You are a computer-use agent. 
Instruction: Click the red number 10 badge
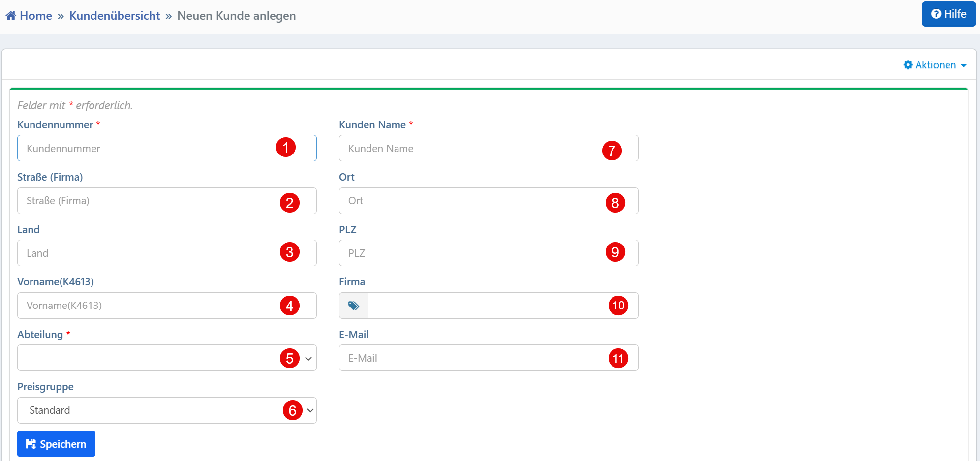pos(618,306)
